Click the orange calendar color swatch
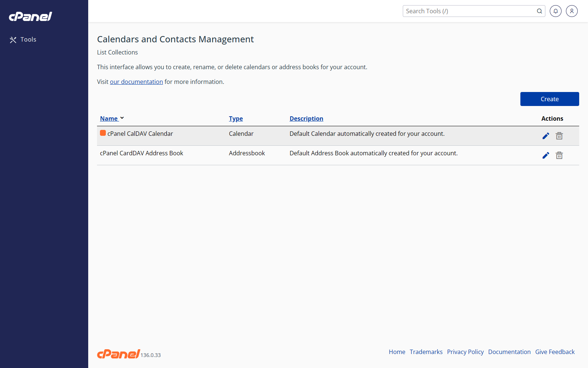This screenshot has height=368, width=588. (x=103, y=133)
